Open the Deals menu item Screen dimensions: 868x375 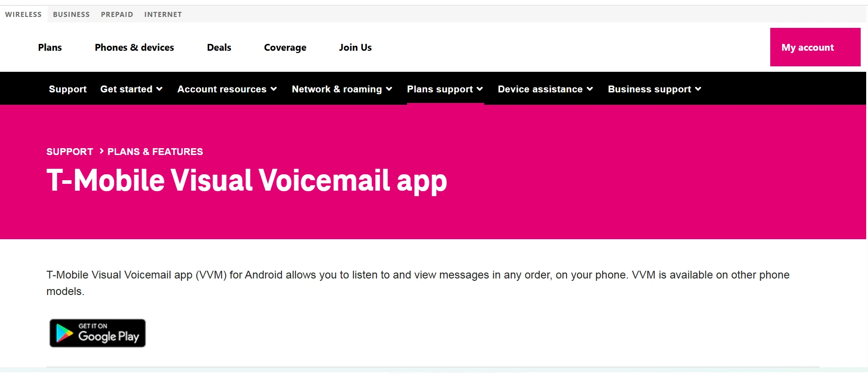219,48
